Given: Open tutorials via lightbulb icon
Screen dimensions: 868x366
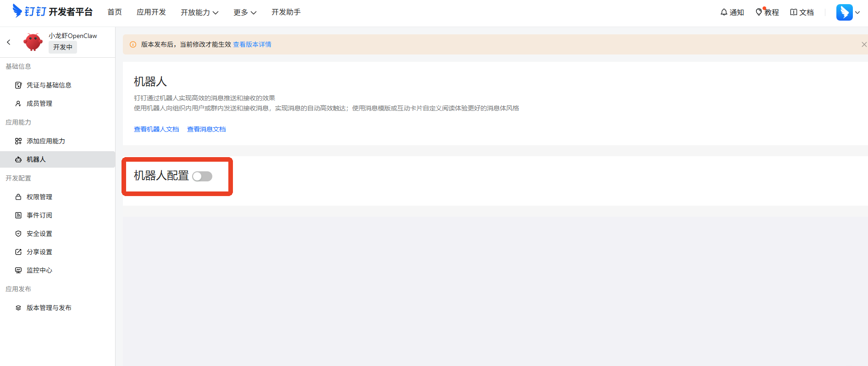Looking at the screenshot, I should (759, 12).
